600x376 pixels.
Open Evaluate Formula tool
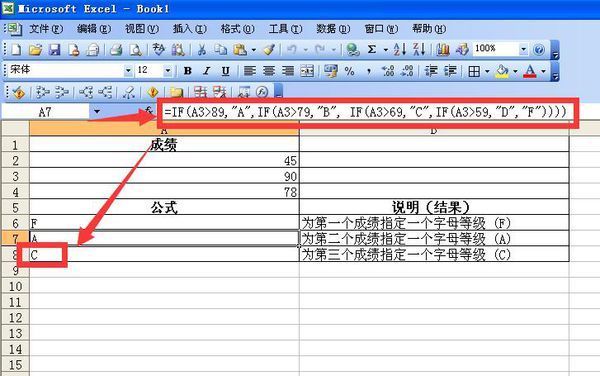click(x=262, y=92)
